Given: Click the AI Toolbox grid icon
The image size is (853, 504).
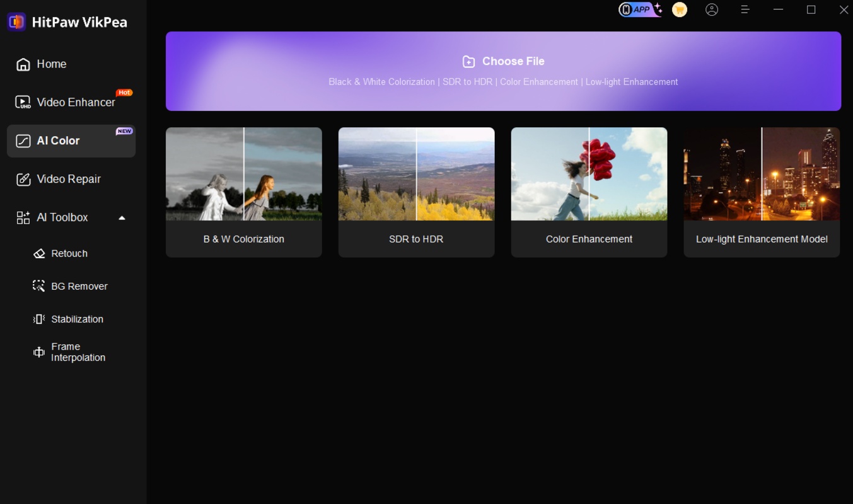Looking at the screenshot, I should click(x=23, y=218).
